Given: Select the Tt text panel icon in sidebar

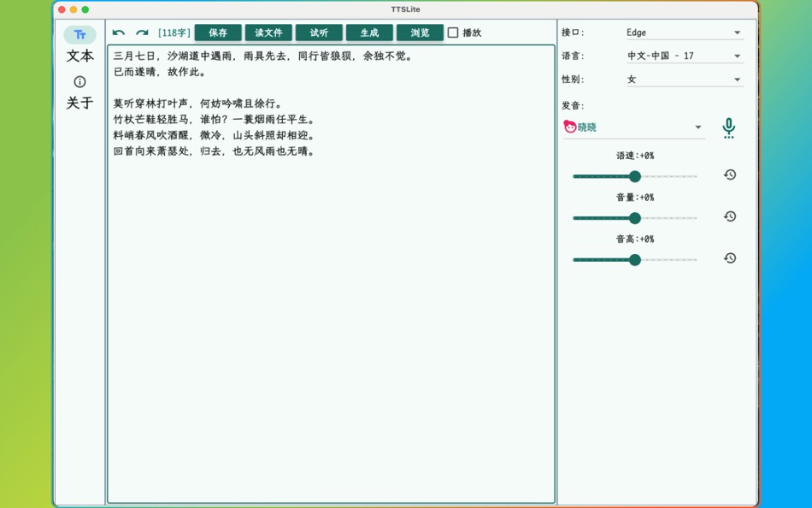Looking at the screenshot, I should pyautogui.click(x=79, y=34).
